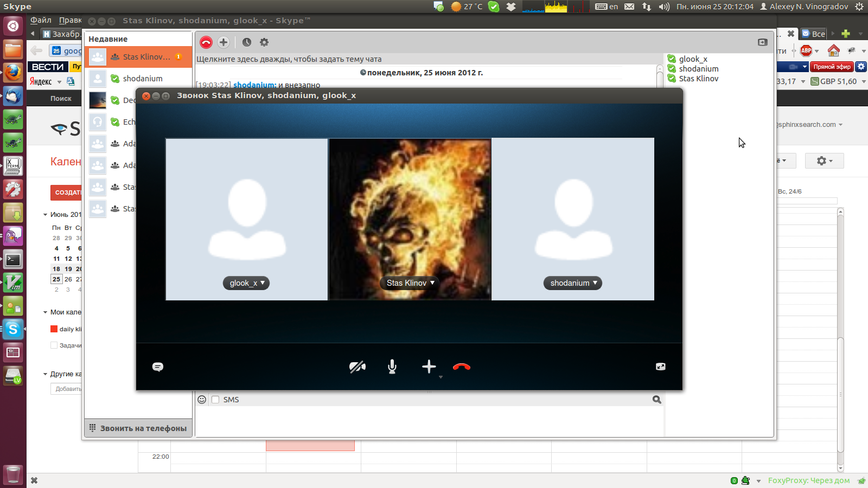The height and width of the screenshot is (488, 868).
Task: Open Skype from the Ubuntu launcher
Action: click(13, 329)
